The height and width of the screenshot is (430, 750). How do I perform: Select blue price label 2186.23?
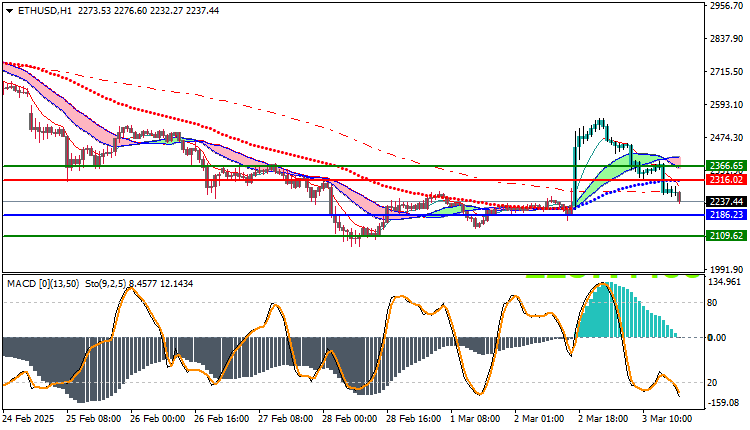point(726,215)
